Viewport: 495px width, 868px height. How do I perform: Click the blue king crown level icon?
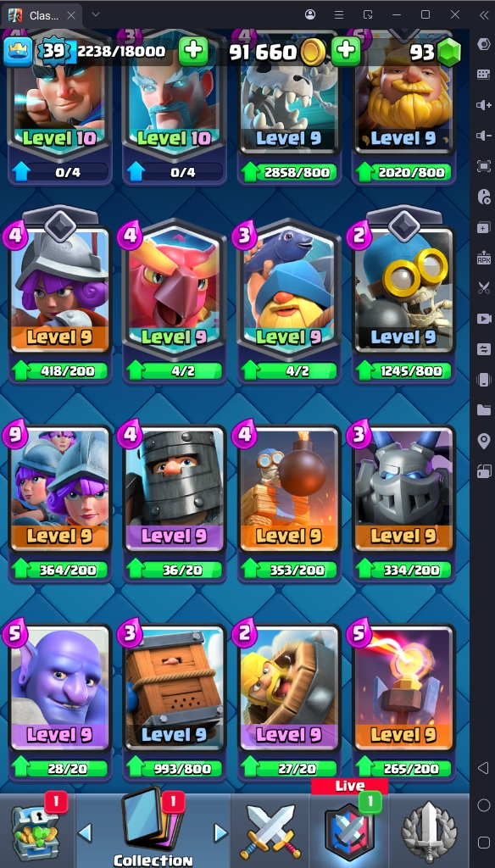coord(19,52)
